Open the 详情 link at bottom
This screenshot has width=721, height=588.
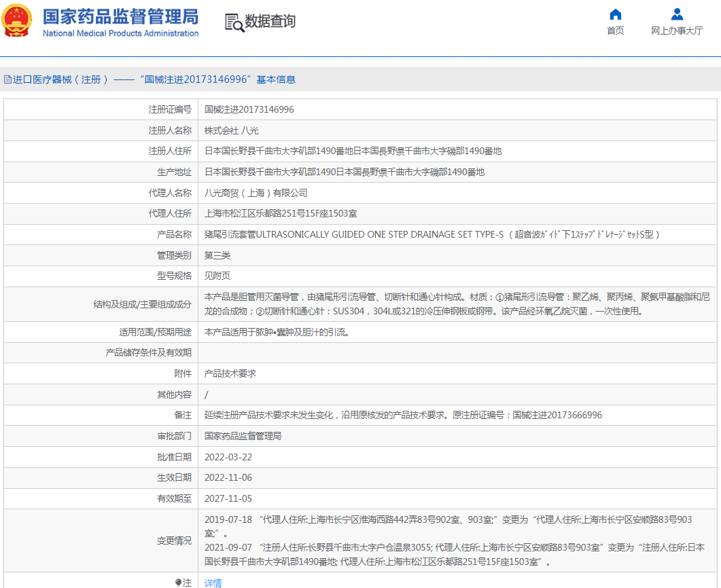click(213, 583)
